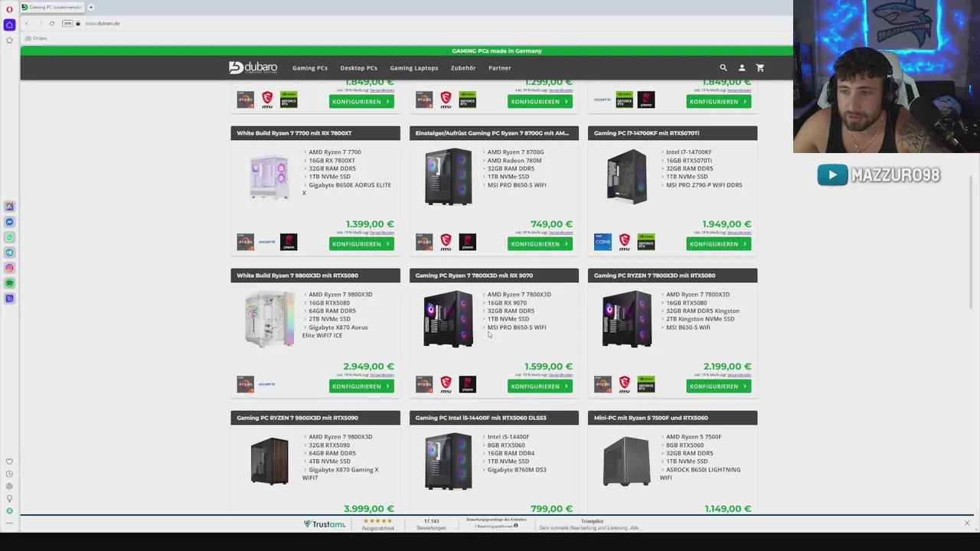The image size is (980, 551).
Task: Open the Ryzen 7 8700G black case image
Action: click(449, 176)
